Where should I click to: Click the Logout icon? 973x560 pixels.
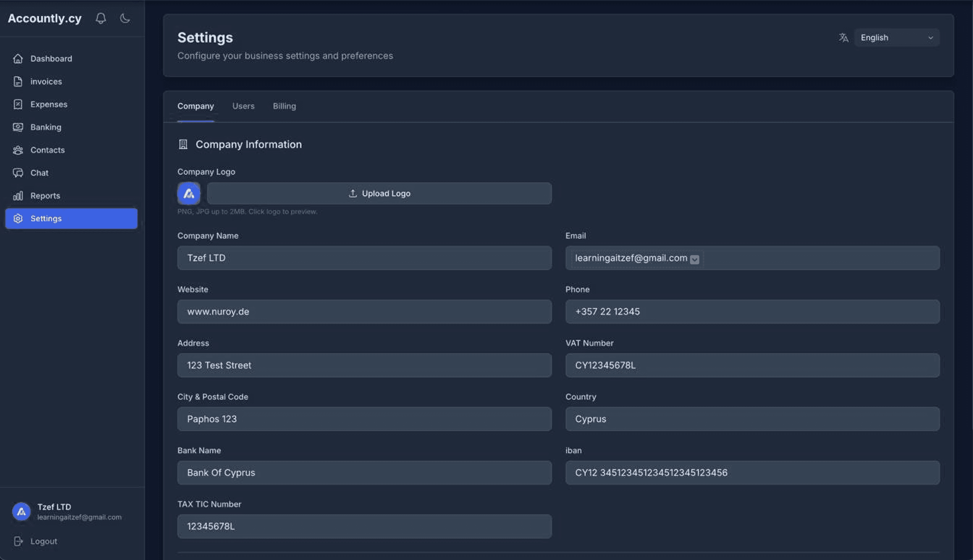(x=18, y=541)
